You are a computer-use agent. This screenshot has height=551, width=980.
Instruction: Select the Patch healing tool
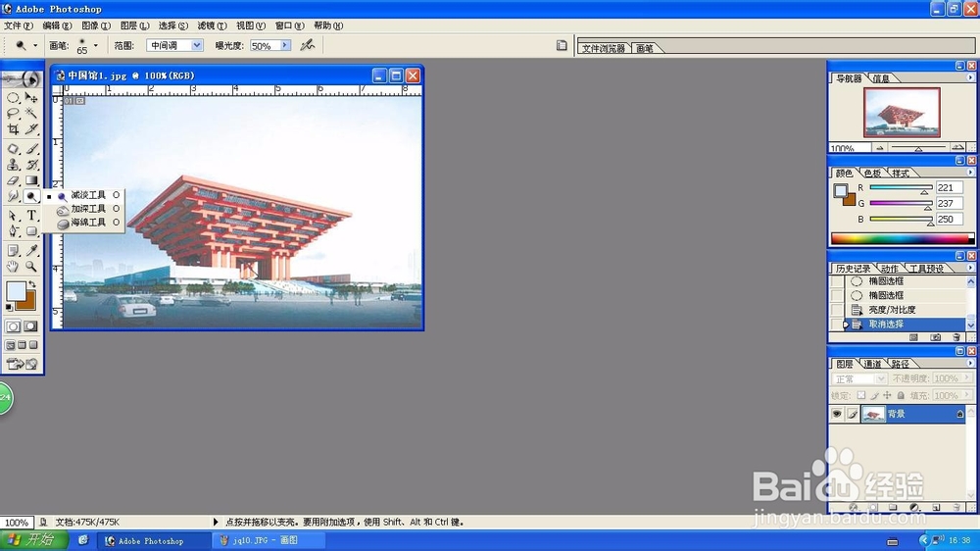[x=13, y=149]
